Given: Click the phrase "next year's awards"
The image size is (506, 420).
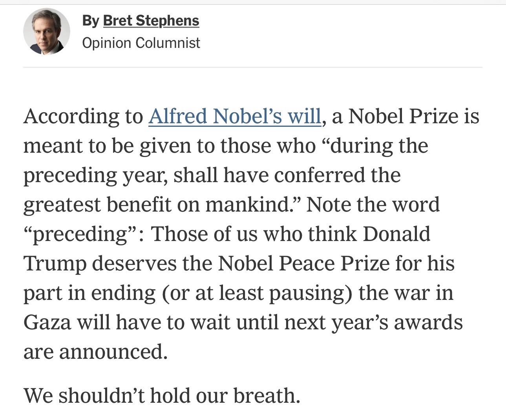Looking at the screenshot, I should [373, 322].
